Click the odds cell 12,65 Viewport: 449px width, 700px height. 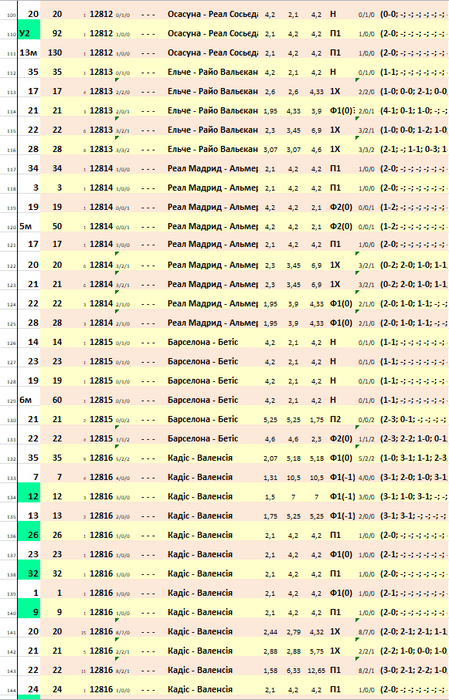pyautogui.click(x=316, y=670)
